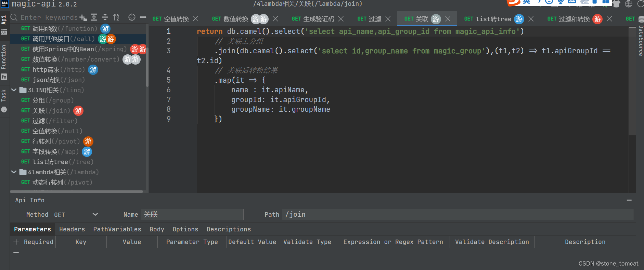644x270 pixels.
Task: Select the Options tab
Action: [185, 229]
